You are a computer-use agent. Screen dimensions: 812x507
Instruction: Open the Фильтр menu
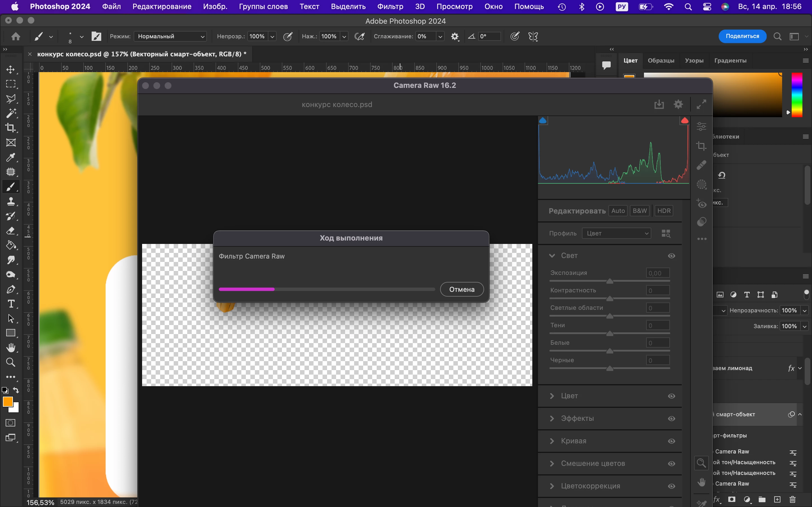(390, 6)
